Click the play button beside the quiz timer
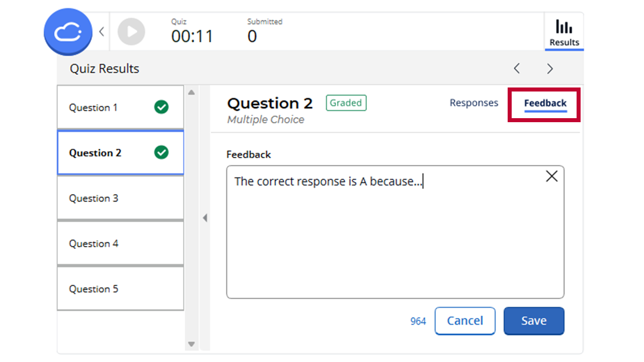Screen dimensions: 644x362 click(x=131, y=32)
